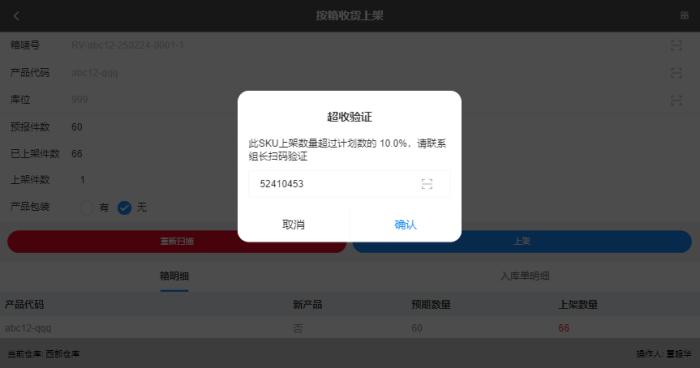Click 上架数量 column header
Image resolution: width=700 pixels, height=368 pixels.
pos(578,305)
